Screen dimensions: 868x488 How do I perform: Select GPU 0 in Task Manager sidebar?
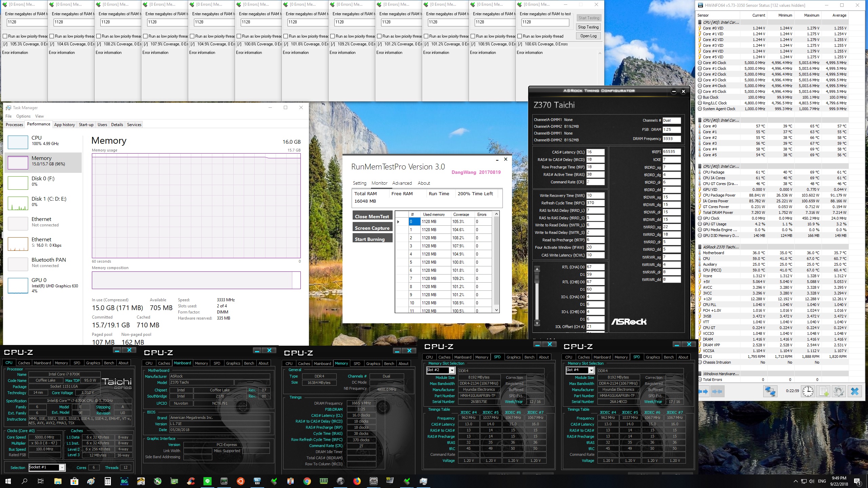tap(43, 285)
